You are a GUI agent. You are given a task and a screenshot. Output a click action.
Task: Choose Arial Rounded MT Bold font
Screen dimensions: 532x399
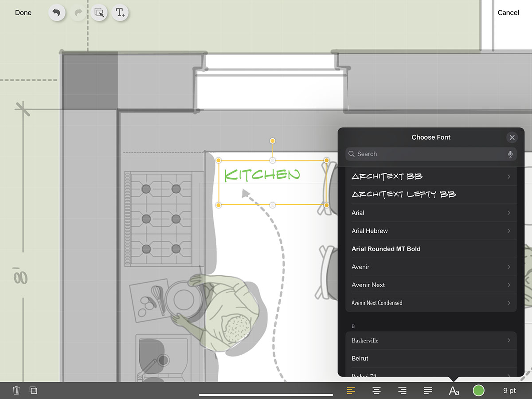(x=386, y=249)
